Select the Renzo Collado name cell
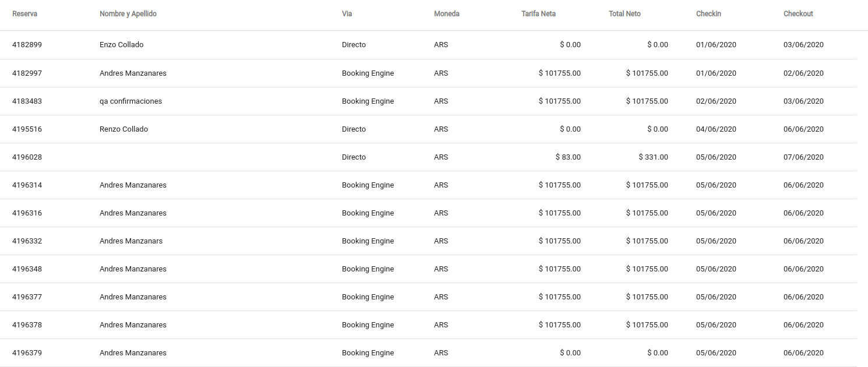This screenshot has height=367, width=868. (124, 129)
